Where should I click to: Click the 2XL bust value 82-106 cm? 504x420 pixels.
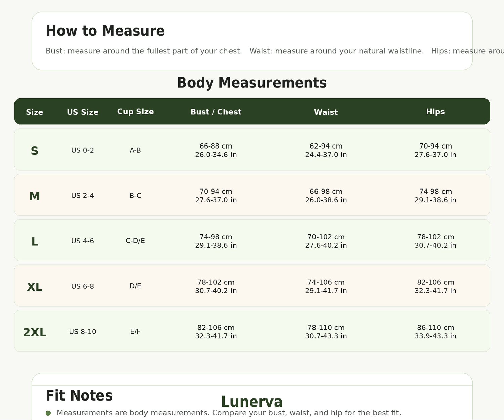click(x=216, y=328)
